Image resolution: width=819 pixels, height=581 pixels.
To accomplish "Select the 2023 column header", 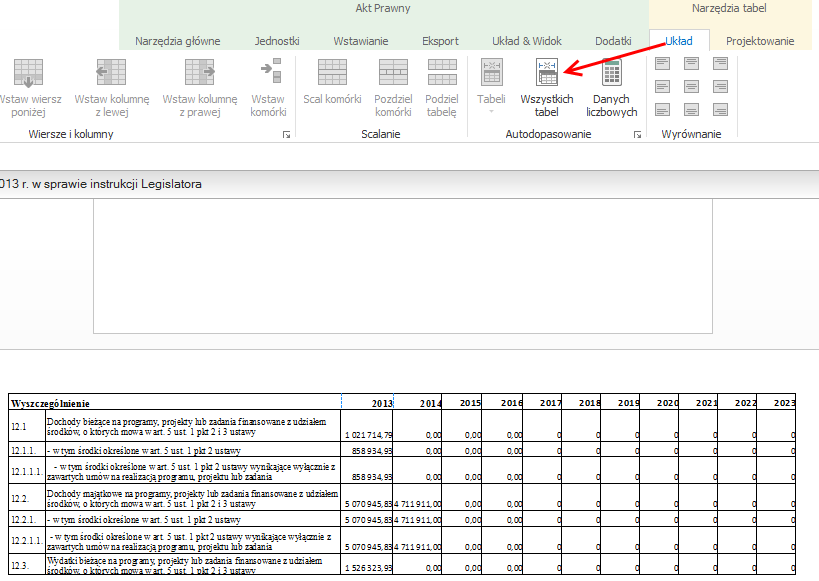I will [x=776, y=402].
